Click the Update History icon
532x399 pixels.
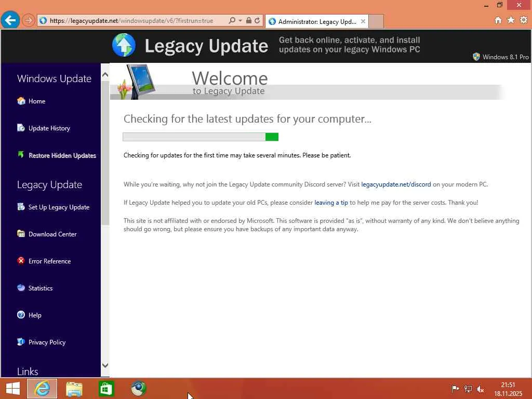coord(21,128)
